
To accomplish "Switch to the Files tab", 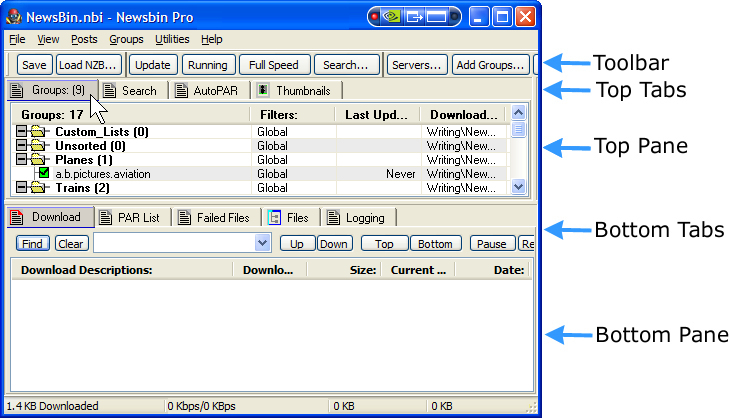I will 292,218.
